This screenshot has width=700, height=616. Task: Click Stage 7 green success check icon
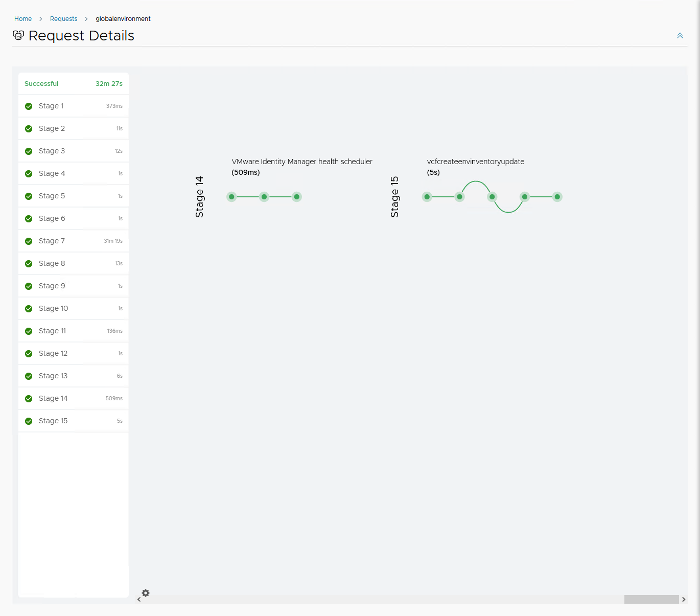[29, 241]
